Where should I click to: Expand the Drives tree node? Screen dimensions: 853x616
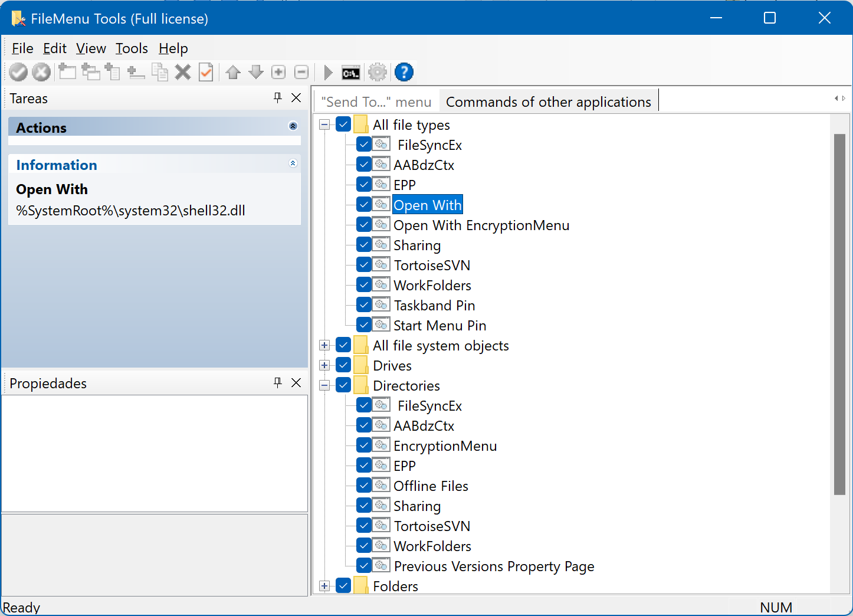tap(324, 365)
